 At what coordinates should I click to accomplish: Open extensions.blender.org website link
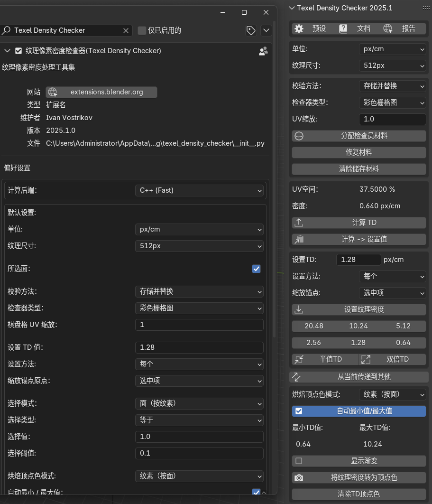coord(101,92)
